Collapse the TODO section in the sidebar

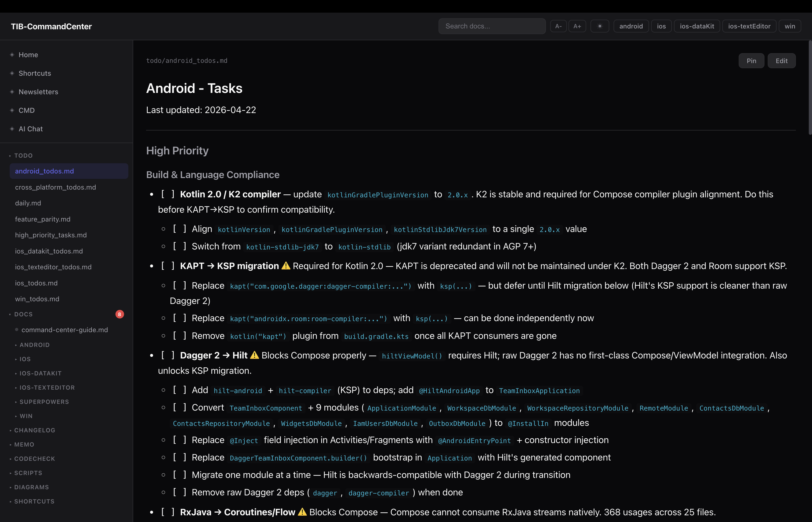23,155
